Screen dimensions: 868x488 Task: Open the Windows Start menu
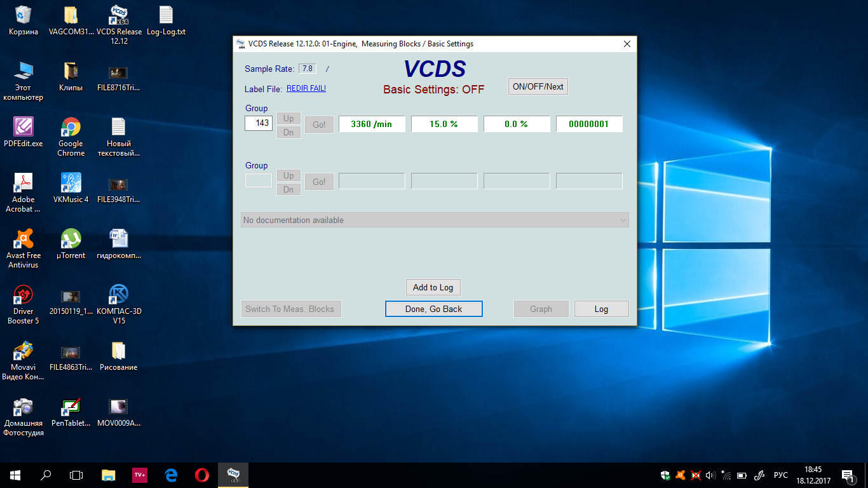[x=15, y=475]
